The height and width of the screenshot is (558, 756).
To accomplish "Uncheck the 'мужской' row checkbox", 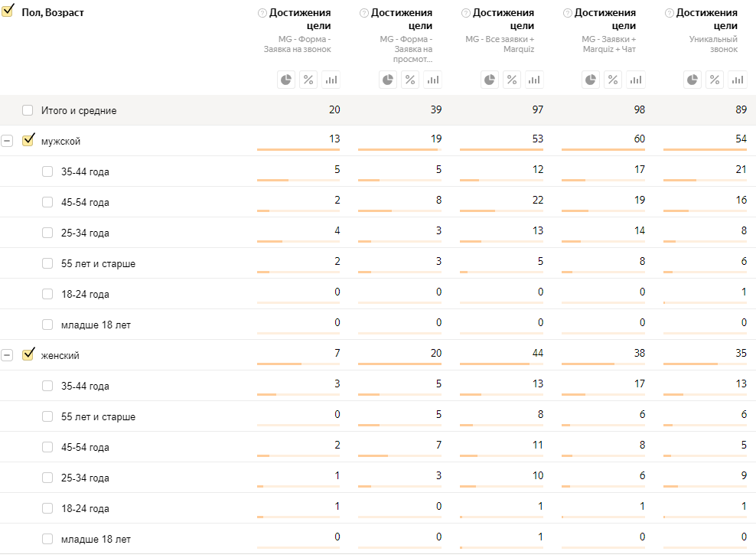I will 28,140.
